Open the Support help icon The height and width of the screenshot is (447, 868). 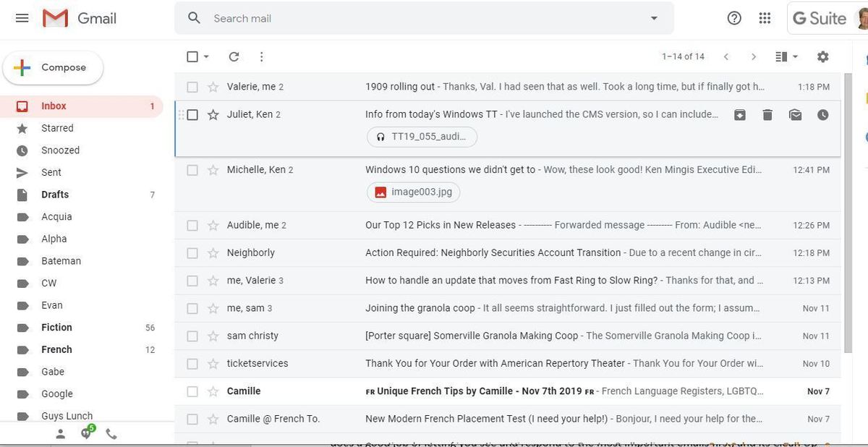click(734, 18)
